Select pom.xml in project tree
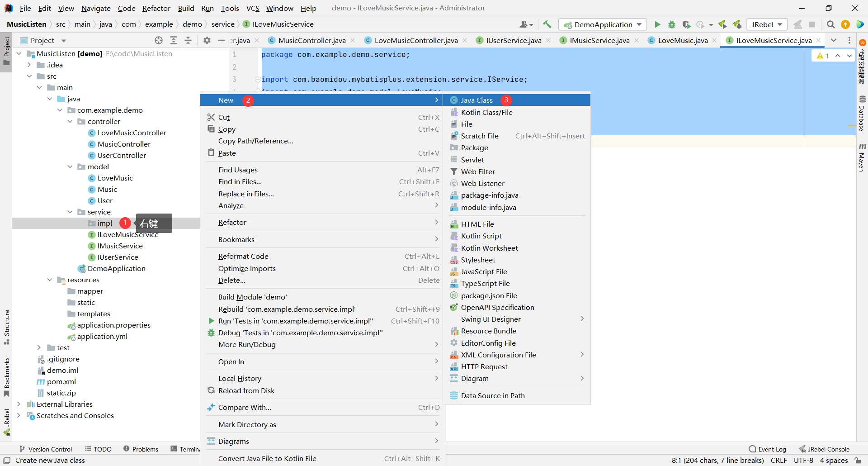 tap(61, 381)
